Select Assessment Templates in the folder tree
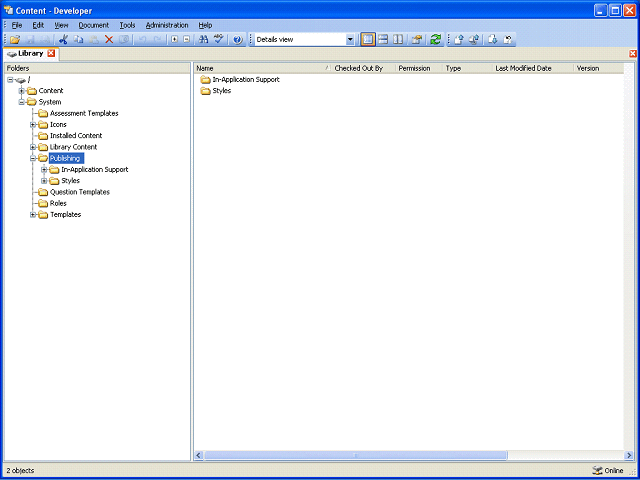The image size is (640, 480). tap(84, 113)
